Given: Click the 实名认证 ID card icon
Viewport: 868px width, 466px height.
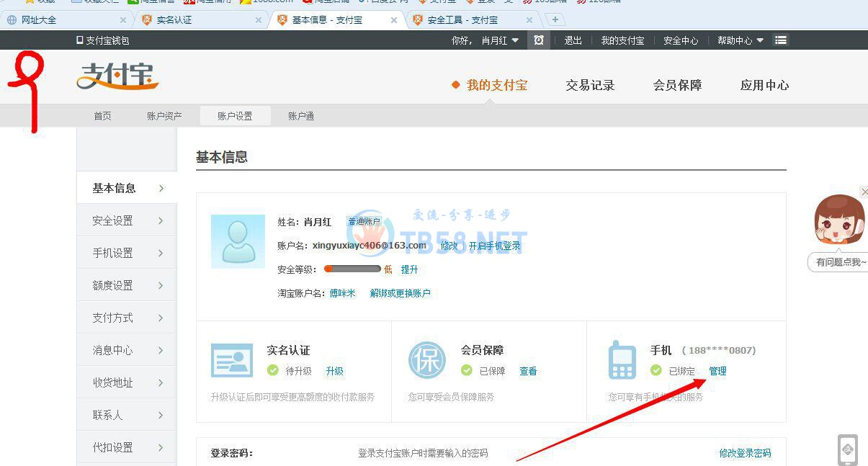Looking at the screenshot, I should click(x=232, y=360).
